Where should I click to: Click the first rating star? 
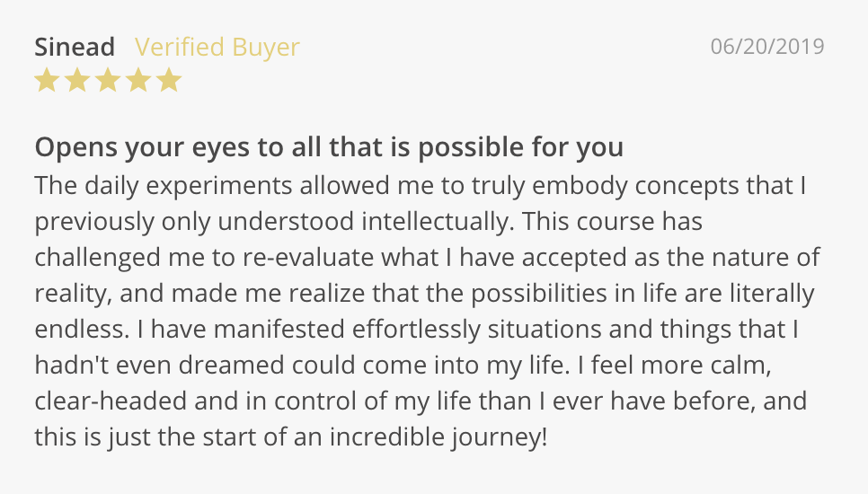(x=46, y=82)
